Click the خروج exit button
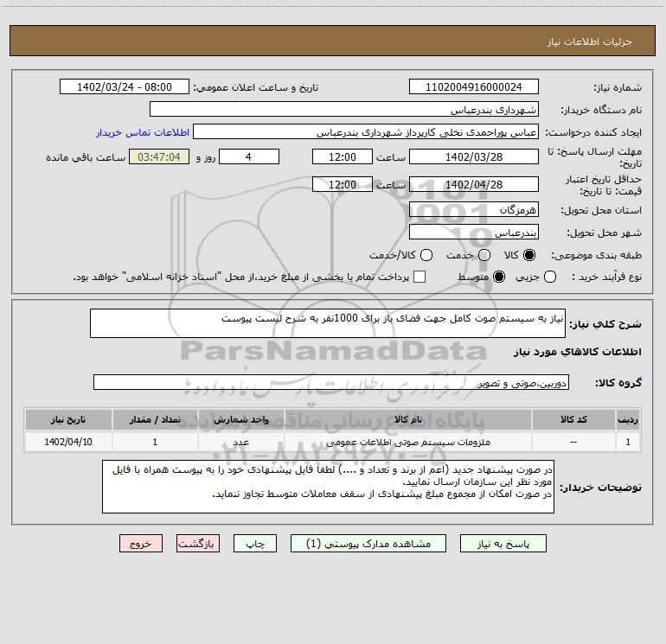This screenshot has width=666, height=644. pyautogui.click(x=141, y=544)
